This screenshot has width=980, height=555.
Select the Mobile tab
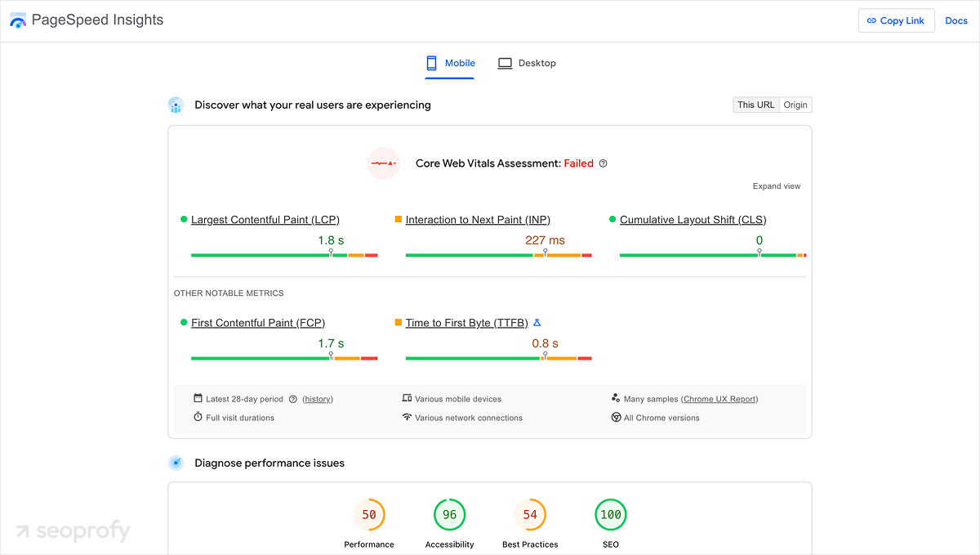tap(450, 63)
